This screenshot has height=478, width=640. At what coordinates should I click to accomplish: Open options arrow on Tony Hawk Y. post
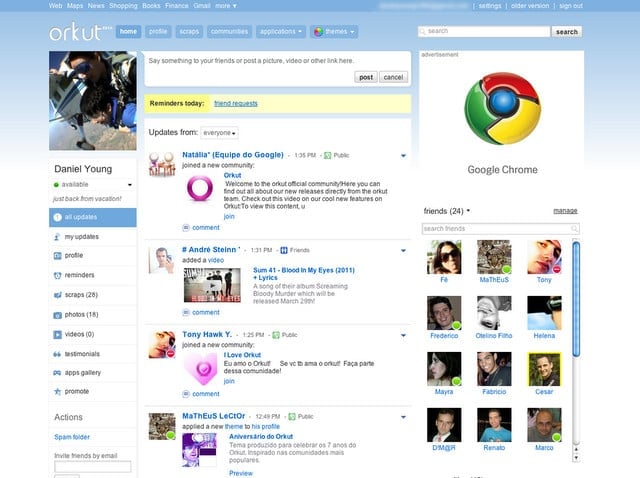tap(403, 336)
